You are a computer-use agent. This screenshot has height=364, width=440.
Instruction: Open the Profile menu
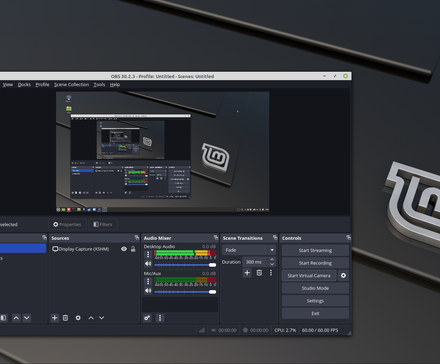point(42,85)
